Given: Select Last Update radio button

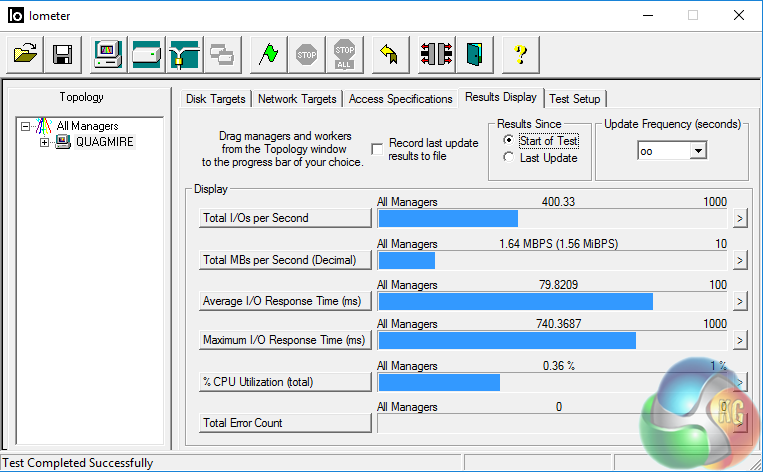Looking at the screenshot, I should [x=509, y=157].
